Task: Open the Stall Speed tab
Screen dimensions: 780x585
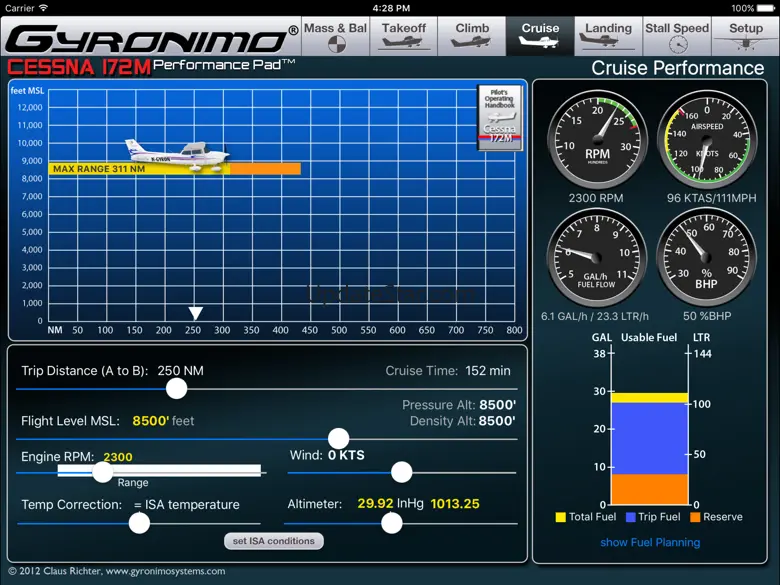Action: (x=677, y=35)
